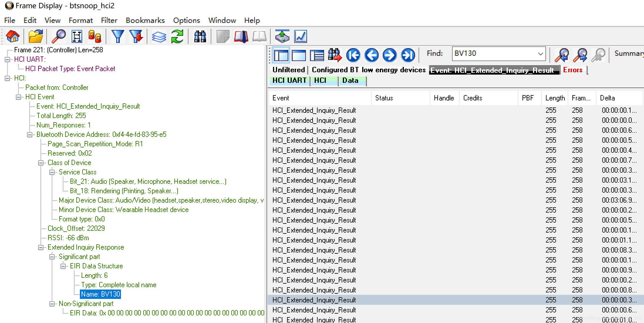Image resolution: width=644 pixels, height=323 pixels.
Task: Toggle the list-pane layout view button
Action: coord(317,55)
